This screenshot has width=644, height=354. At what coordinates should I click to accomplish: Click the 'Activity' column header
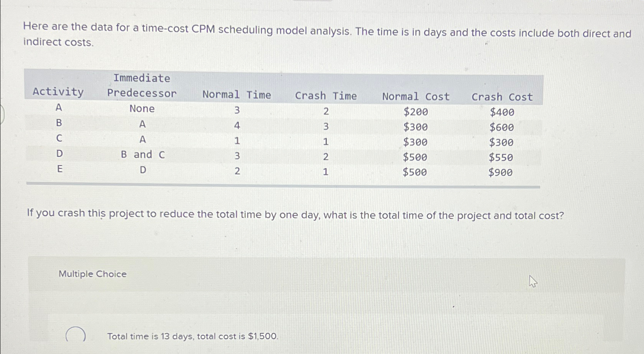pyautogui.click(x=58, y=92)
